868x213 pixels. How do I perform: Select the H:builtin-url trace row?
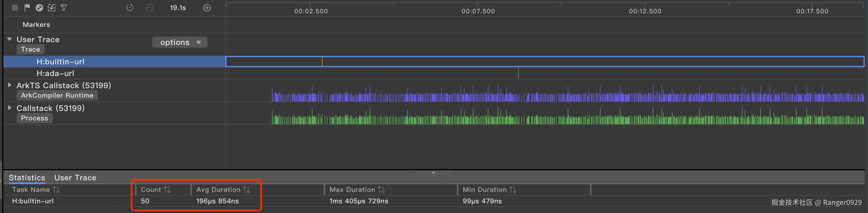click(x=114, y=62)
